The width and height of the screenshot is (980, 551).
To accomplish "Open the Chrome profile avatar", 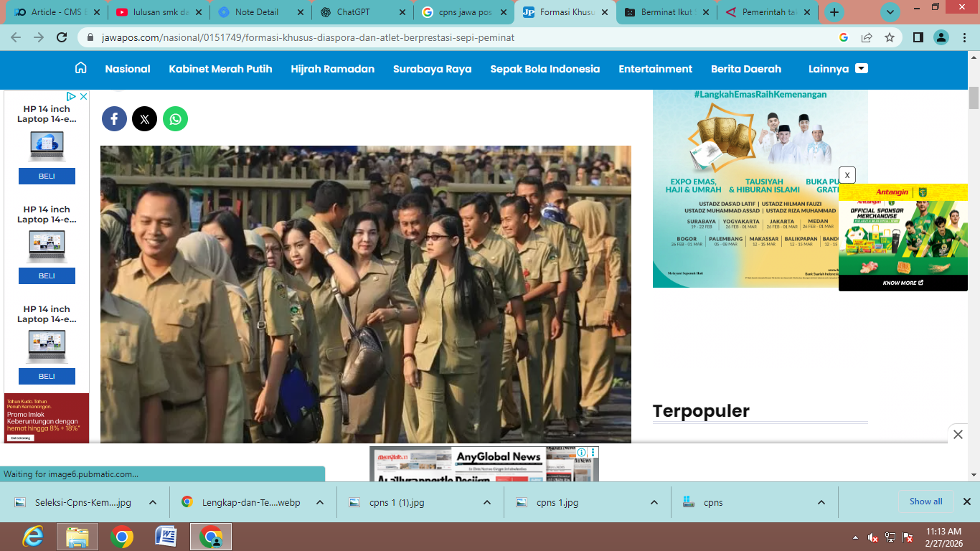I will point(941,37).
